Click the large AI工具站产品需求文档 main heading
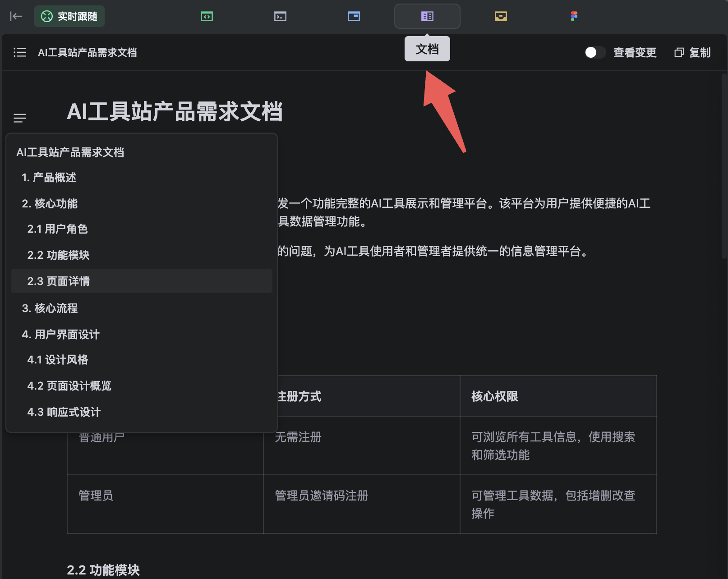The image size is (728, 579). click(x=175, y=112)
